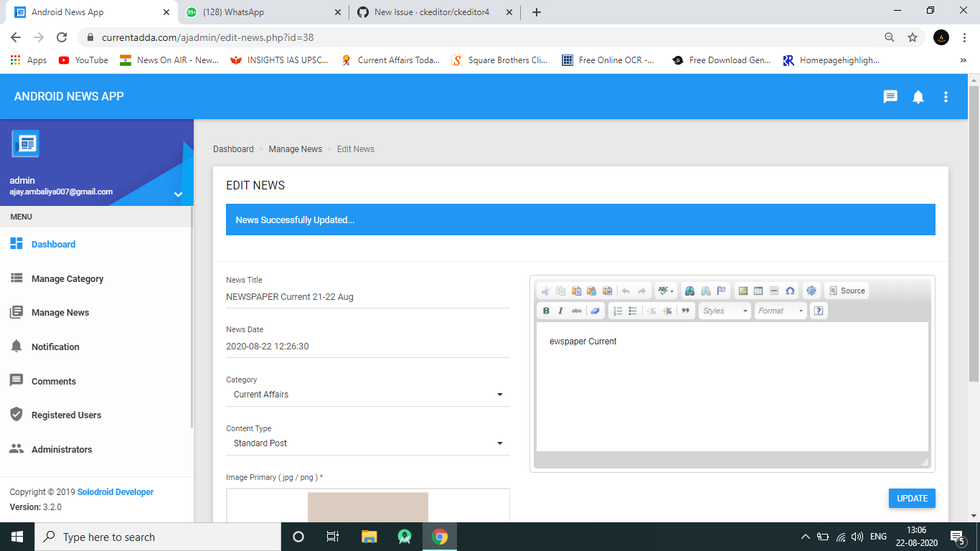Viewport: 980px width, 551px height.
Task: Insert a horizontal line in the editor
Action: 773,291
